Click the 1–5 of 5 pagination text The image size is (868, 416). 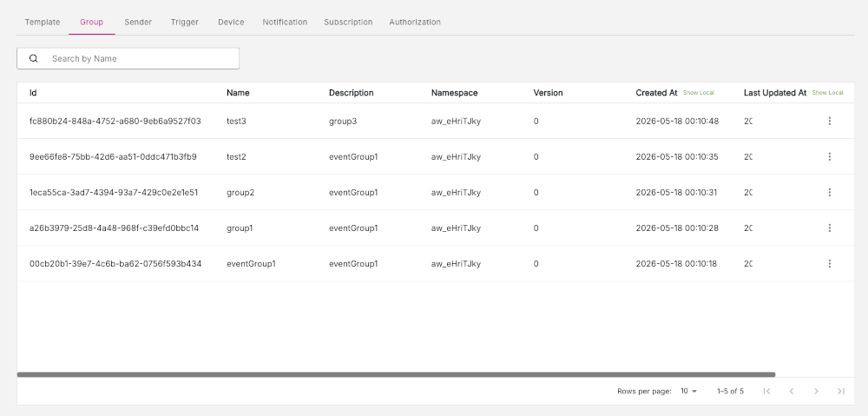(x=730, y=391)
